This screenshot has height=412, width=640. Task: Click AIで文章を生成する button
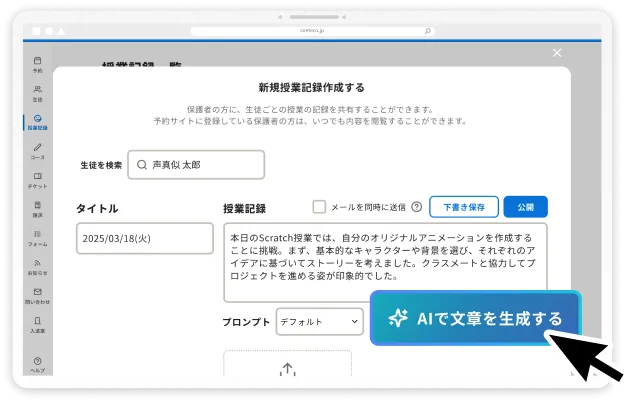475,318
